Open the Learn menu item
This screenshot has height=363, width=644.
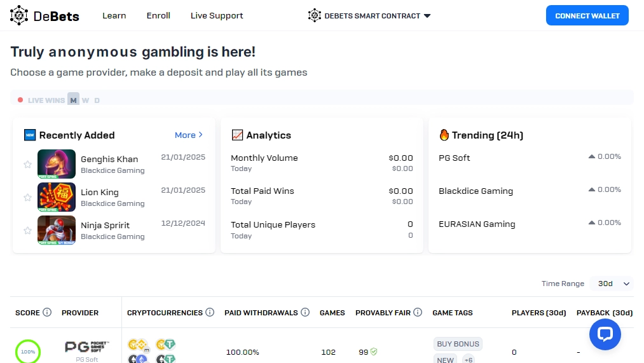click(x=114, y=16)
